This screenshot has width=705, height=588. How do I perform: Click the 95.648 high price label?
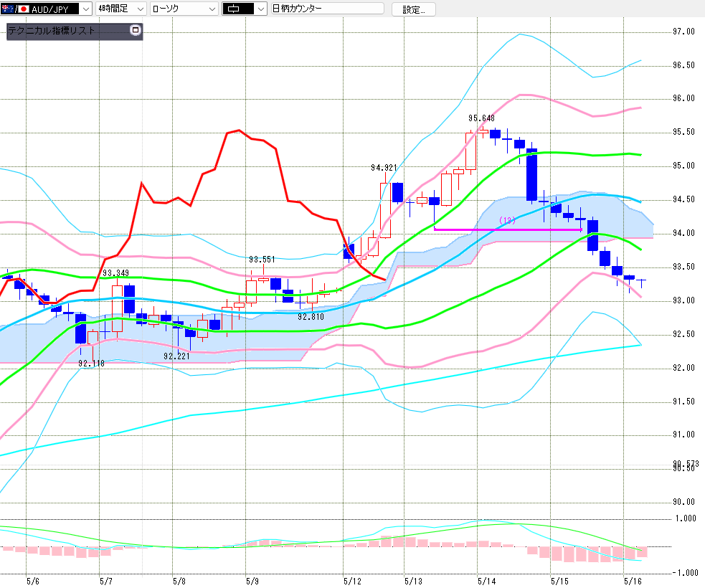(x=481, y=118)
